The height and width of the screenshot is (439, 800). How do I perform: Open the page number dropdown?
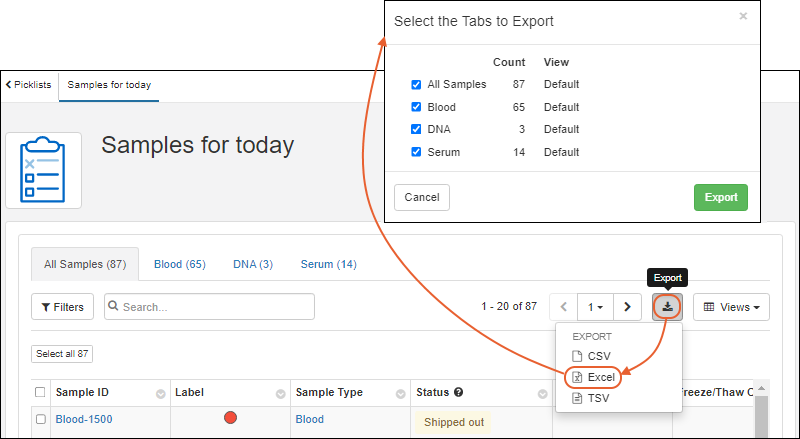point(596,307)
